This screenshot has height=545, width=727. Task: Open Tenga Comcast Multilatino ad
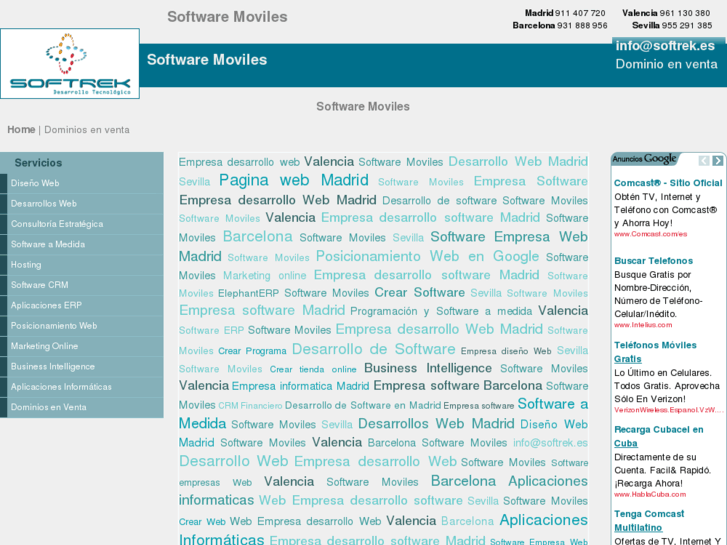(x=649, y=521)
